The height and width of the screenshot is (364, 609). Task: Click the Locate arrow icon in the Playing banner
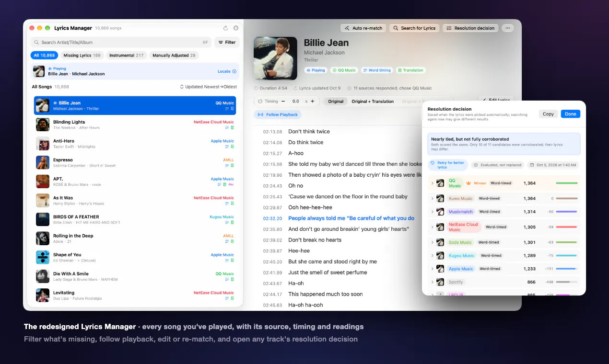click(234, 71)
